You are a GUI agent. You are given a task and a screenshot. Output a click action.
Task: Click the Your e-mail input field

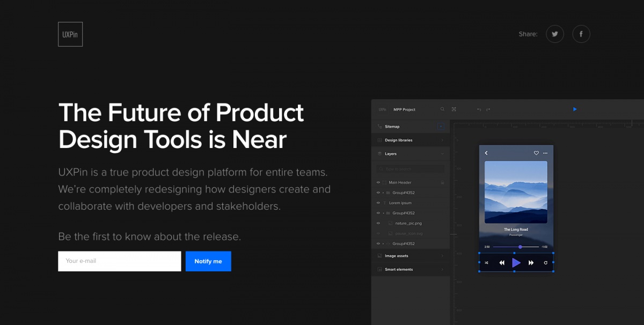tap(119, 261)
